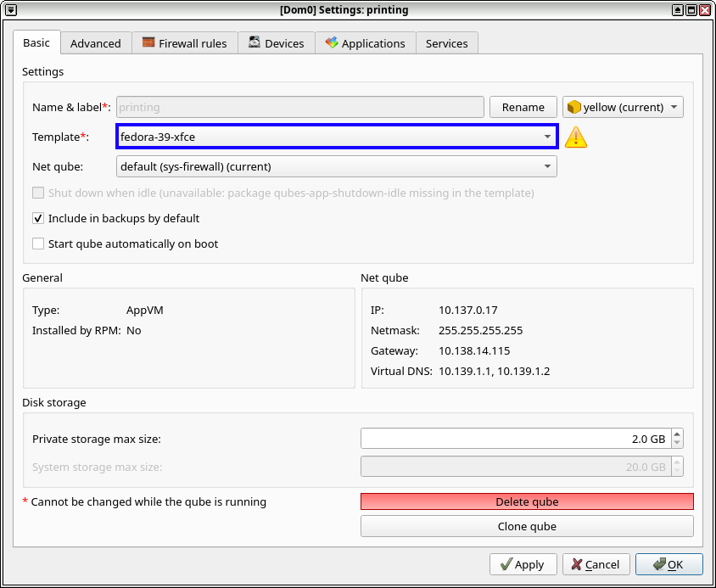Increase private storage max size
Screen dimensions: 716x588
[x=677, y=434]
